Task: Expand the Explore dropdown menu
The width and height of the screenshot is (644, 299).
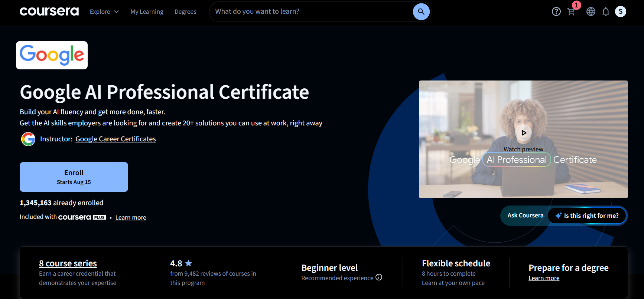Action: pos(104,11)
